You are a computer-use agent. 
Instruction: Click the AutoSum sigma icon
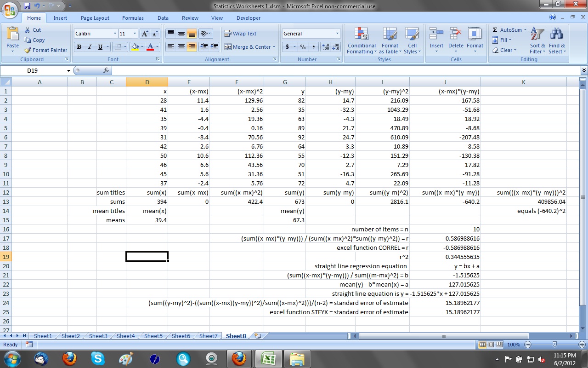pyautogui.click(x=495, y=30)
